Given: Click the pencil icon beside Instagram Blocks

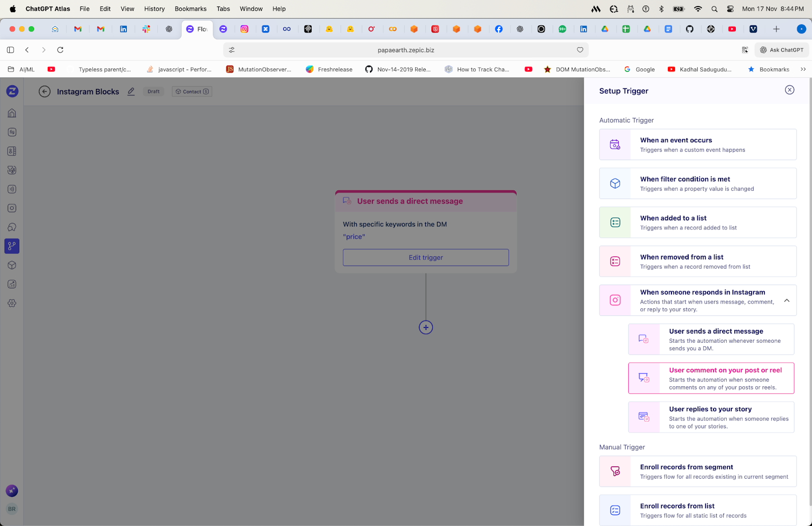Looking at the screenshot, I should click(131, 91).
